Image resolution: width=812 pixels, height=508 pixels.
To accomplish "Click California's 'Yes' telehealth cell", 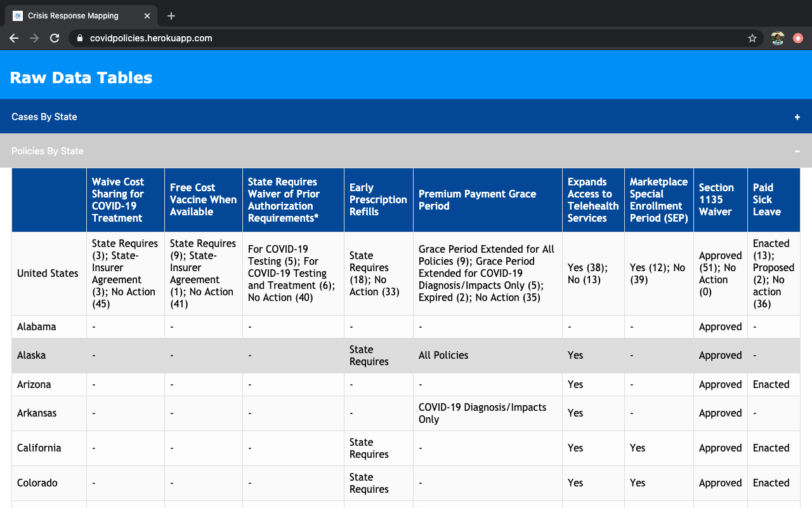I will click(593, 448).
